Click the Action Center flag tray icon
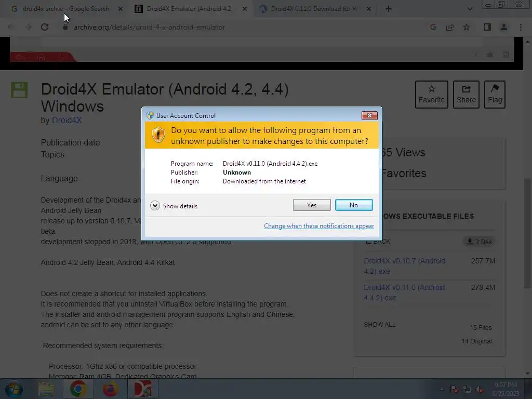 click(x=455, y=390)
